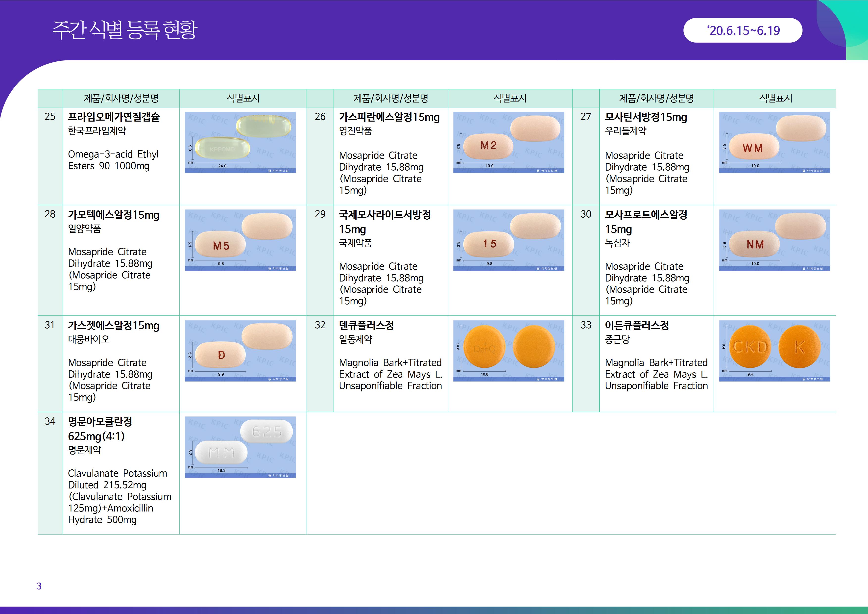868x614 pixels.
Task: Click the date range badge '20.6.15~6.19
Action: [743, 30]
